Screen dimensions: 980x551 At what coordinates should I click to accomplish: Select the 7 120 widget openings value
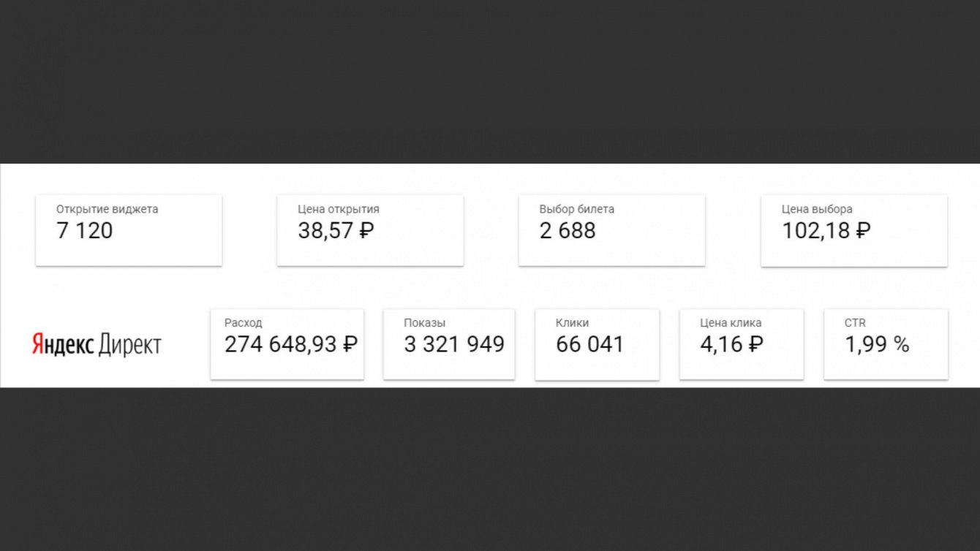coord(85,231)
